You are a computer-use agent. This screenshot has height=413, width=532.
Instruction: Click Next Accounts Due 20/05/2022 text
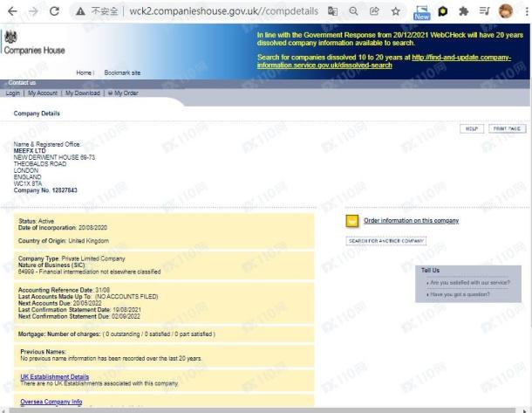60,303
